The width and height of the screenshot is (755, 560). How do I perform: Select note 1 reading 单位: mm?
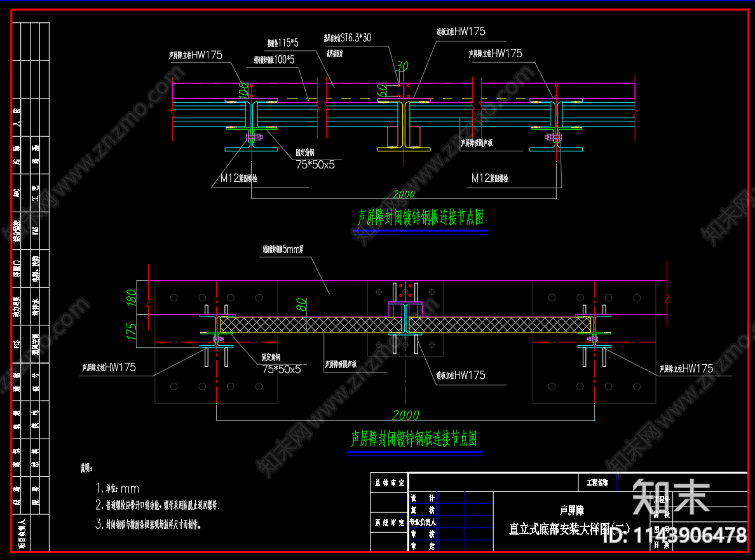pos(117,489)
